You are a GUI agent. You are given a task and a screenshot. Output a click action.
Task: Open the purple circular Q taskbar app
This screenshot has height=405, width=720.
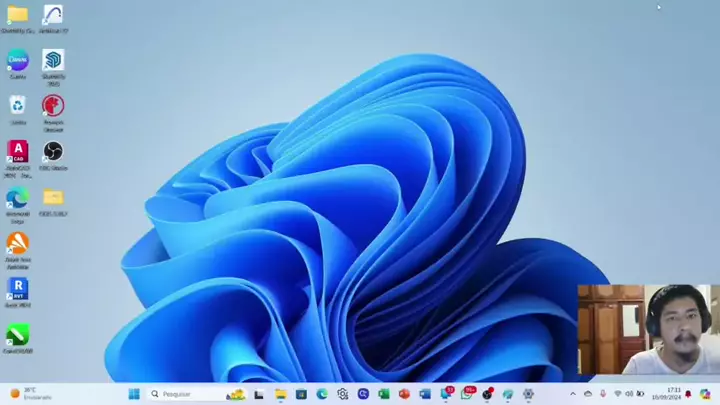(363, 394)
